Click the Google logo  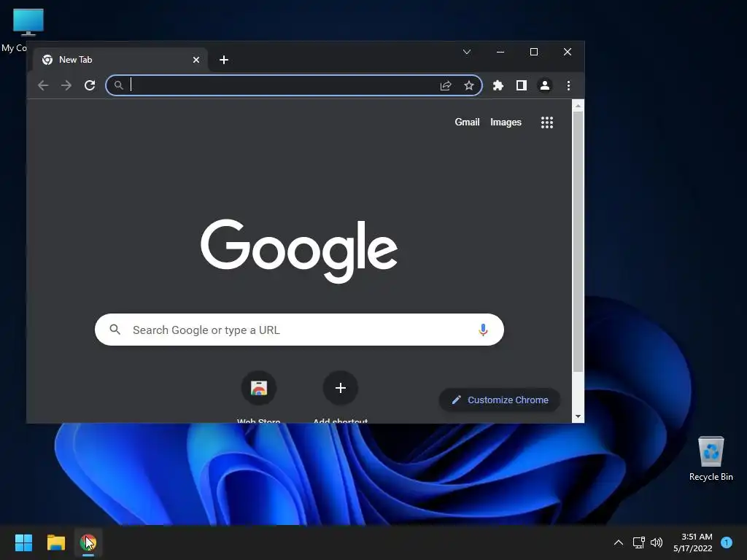(298, 251)
